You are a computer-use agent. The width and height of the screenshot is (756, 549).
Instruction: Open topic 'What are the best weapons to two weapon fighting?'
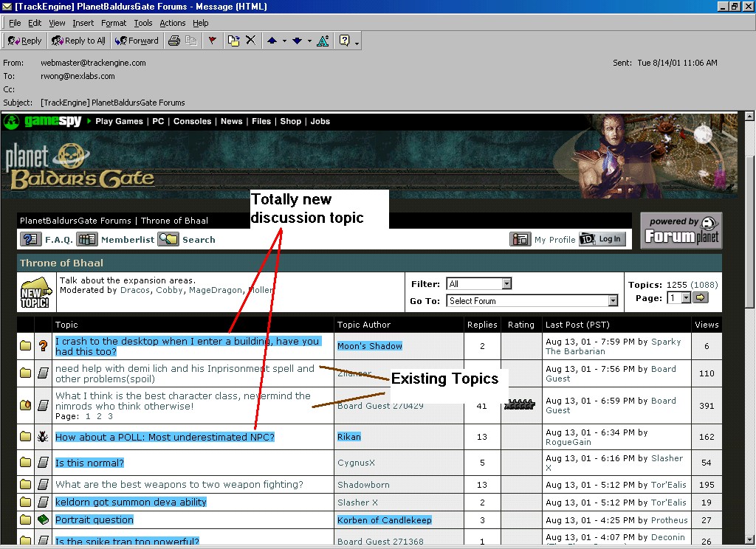tap(179, 484)
